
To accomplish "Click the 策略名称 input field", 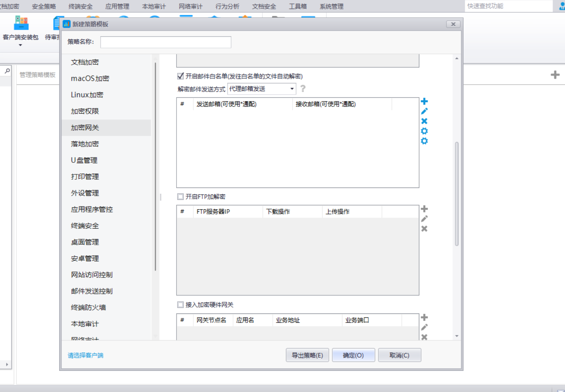I will [166, 42].
